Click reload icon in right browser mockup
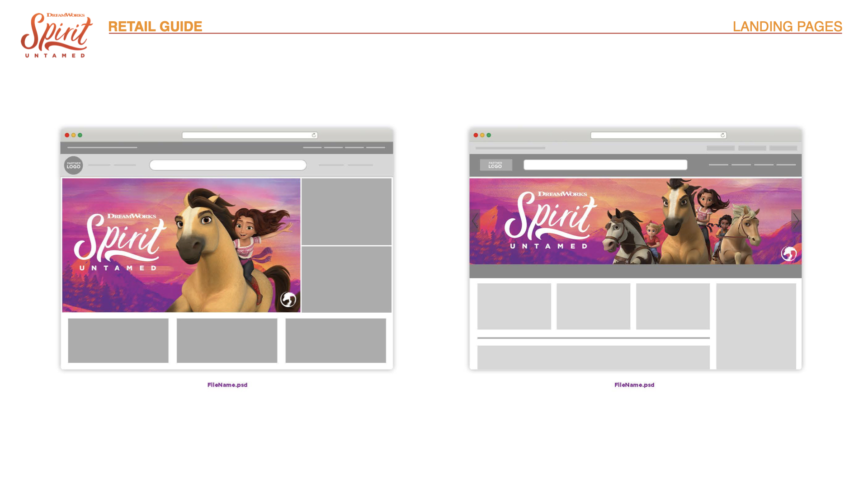This screenshot has height=488, width=868. coord(722,135)
